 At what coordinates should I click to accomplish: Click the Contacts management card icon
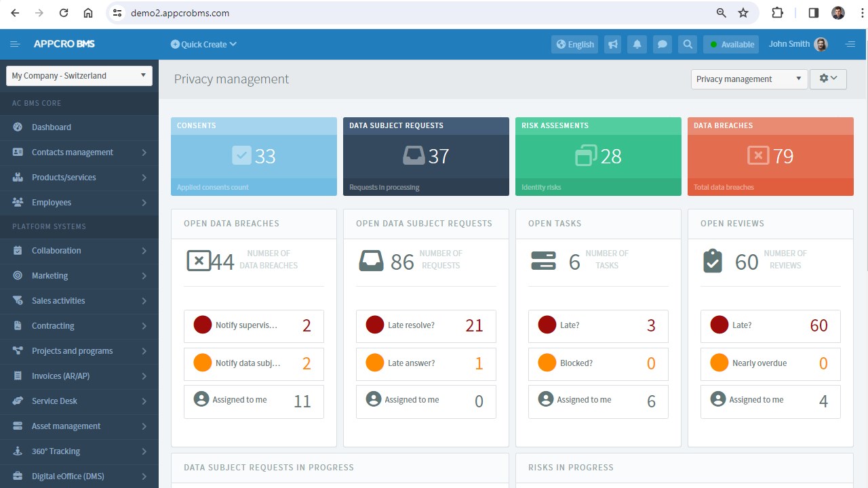point(18,152)
